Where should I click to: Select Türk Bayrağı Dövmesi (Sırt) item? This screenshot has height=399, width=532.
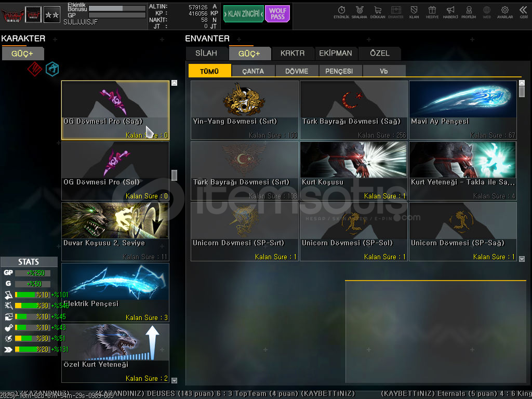245,170
